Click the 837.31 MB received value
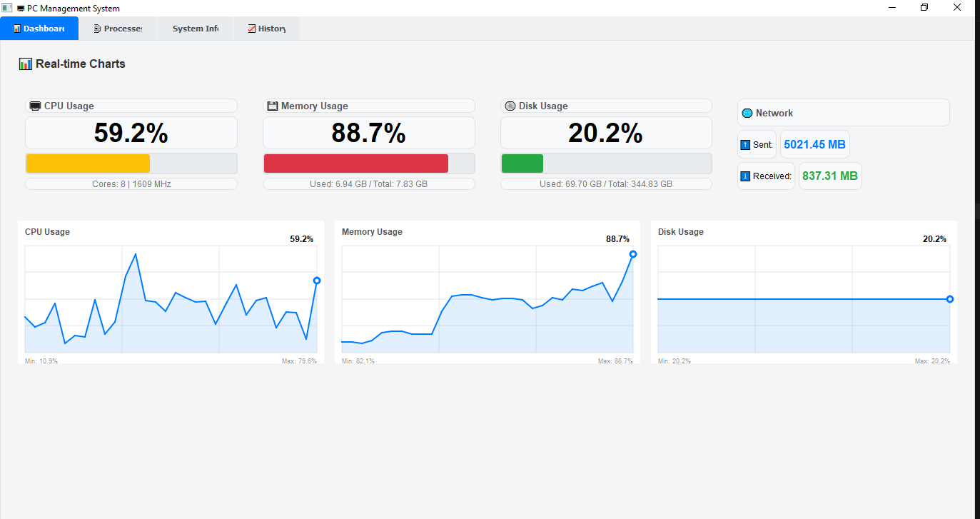980x519 pixels. (829, 176)
